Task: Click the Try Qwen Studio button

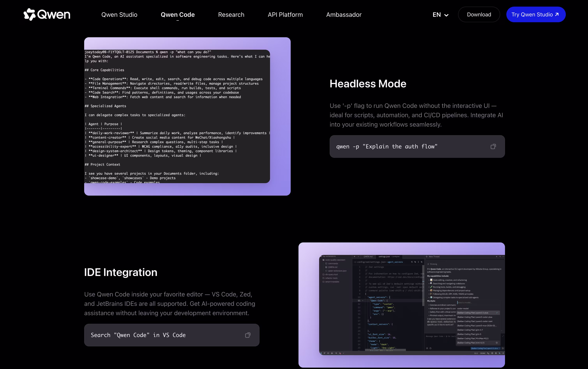Action: click(536, 14)
